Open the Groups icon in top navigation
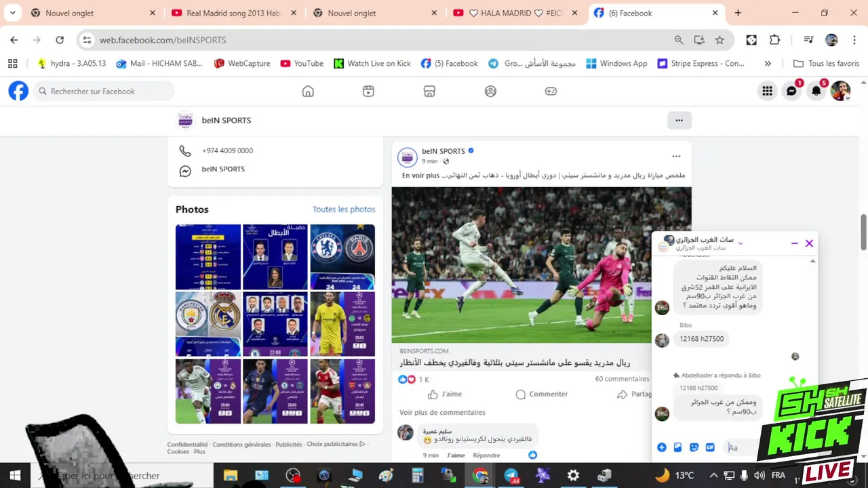Screen dimensions: 868x488 point(490,91)
